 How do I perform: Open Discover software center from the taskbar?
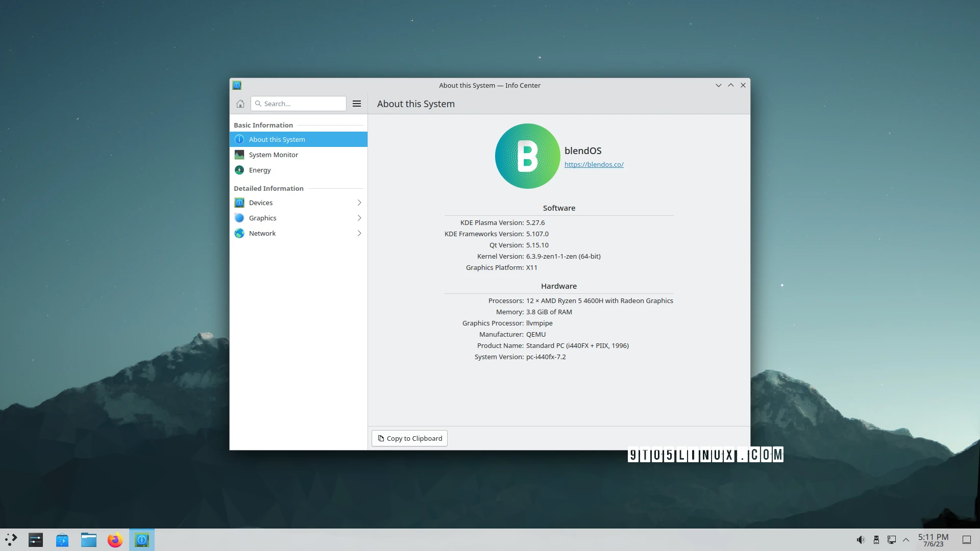coord(62,540)
